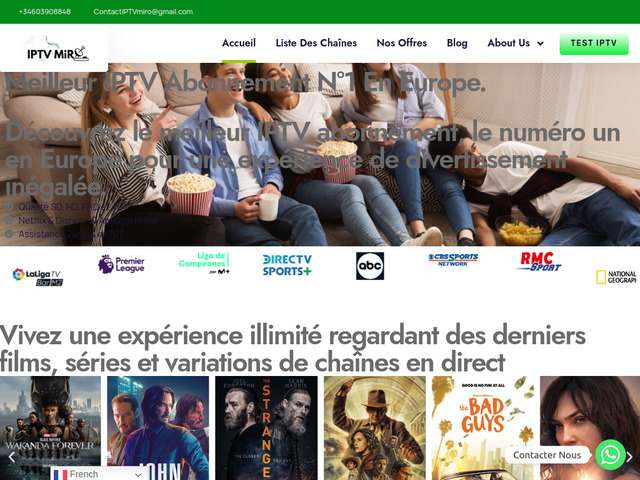Click the Contacter Nous label
640x480 pixels.
pyautogui.click(x=547, y=455)
